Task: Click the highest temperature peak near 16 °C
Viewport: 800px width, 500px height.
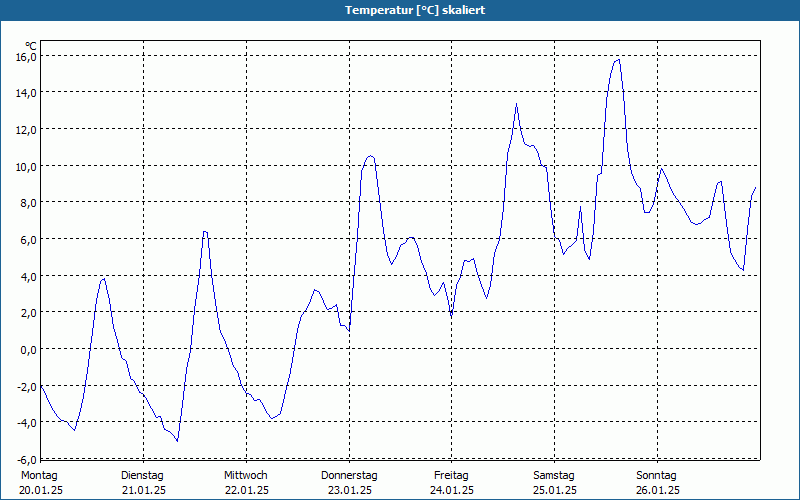Action: click(618, 60)
